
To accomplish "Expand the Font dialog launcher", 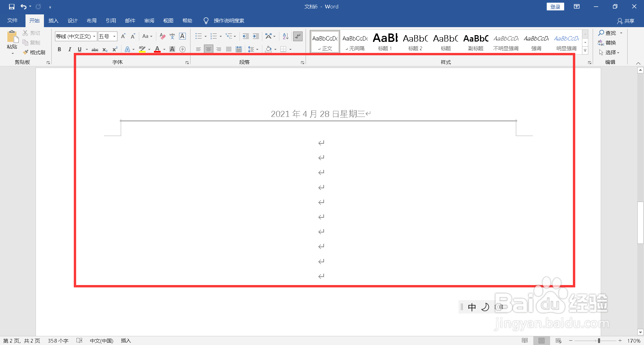I will 187,63.
